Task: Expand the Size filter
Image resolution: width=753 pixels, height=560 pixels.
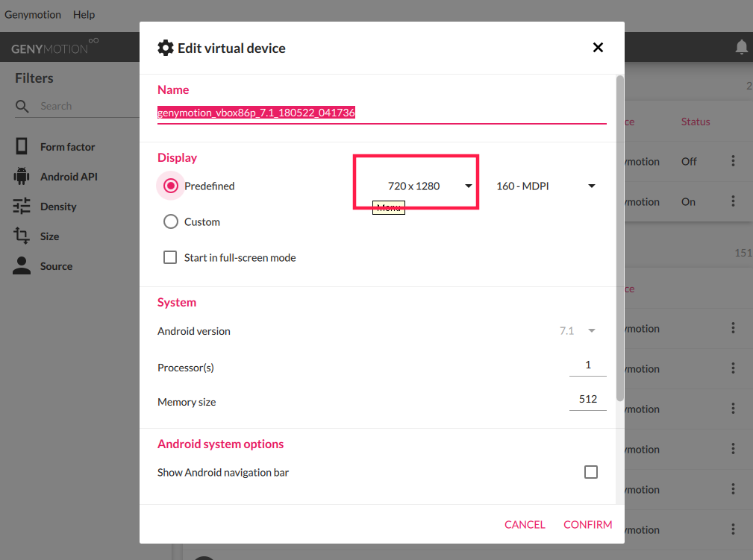Action: click(49, 236)
